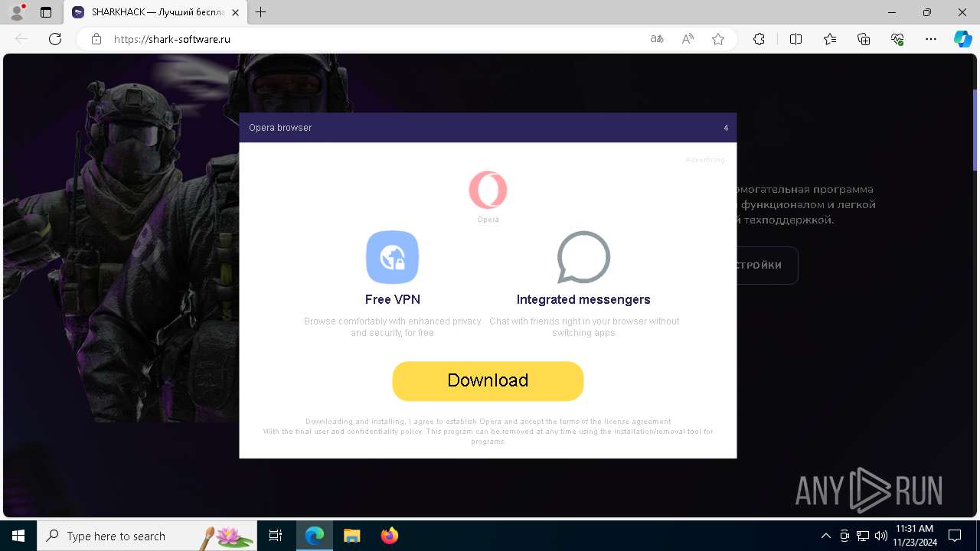Click the Opera logo icon

[488, 190]
